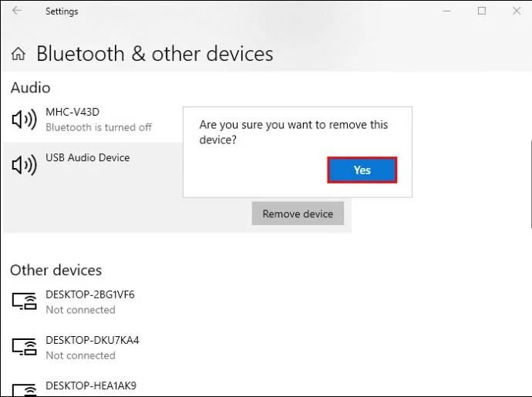Screen dimensions: 532x397
Task: Close the Settings window
Action: coord(517,11)
